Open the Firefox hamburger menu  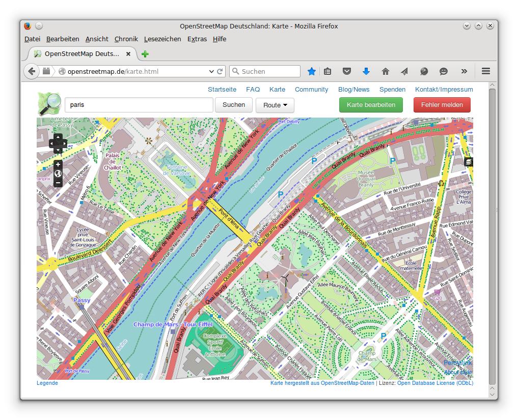click(485, 72)
